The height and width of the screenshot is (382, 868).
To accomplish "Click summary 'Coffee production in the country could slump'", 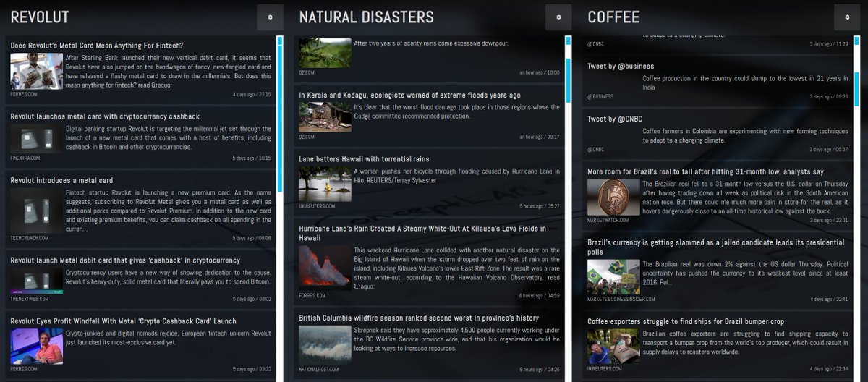I will tap(746, 82).
